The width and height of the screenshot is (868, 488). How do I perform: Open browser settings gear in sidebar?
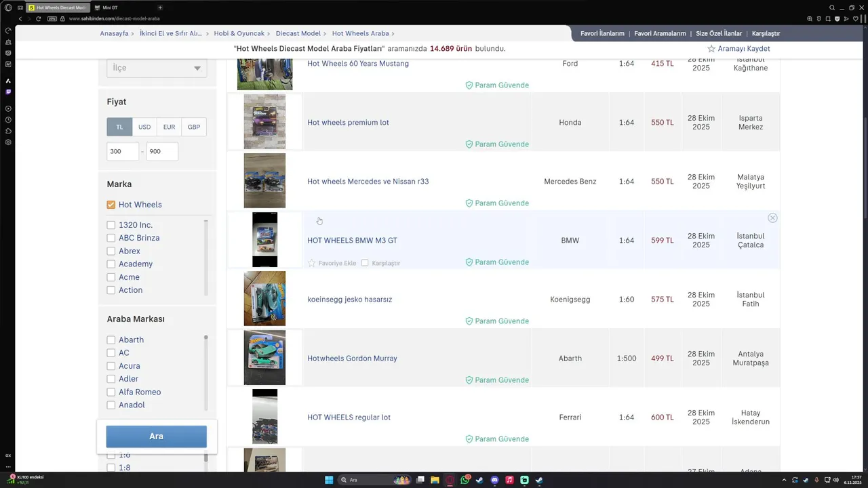click(x=8, y=142)
